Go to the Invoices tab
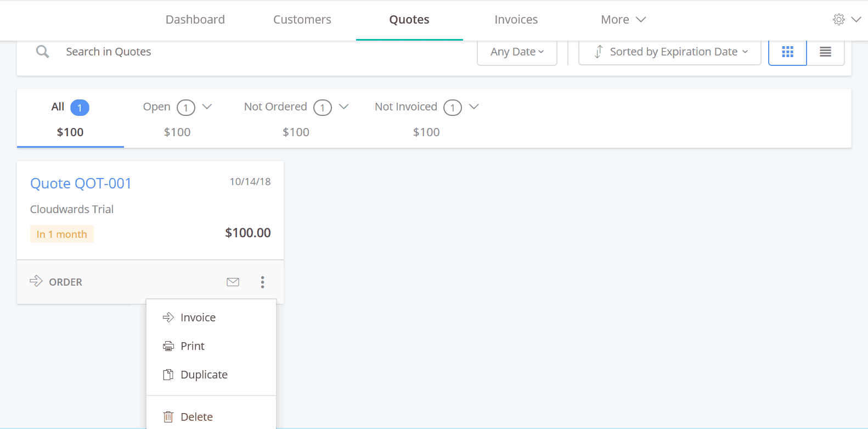This screenshot has height=429, width=868. 516,20
